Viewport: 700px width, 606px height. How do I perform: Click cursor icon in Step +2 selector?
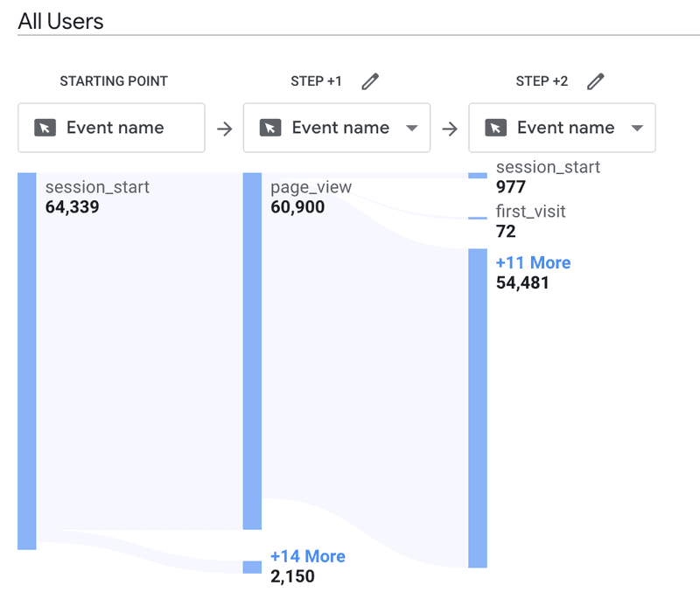[496, 128]
